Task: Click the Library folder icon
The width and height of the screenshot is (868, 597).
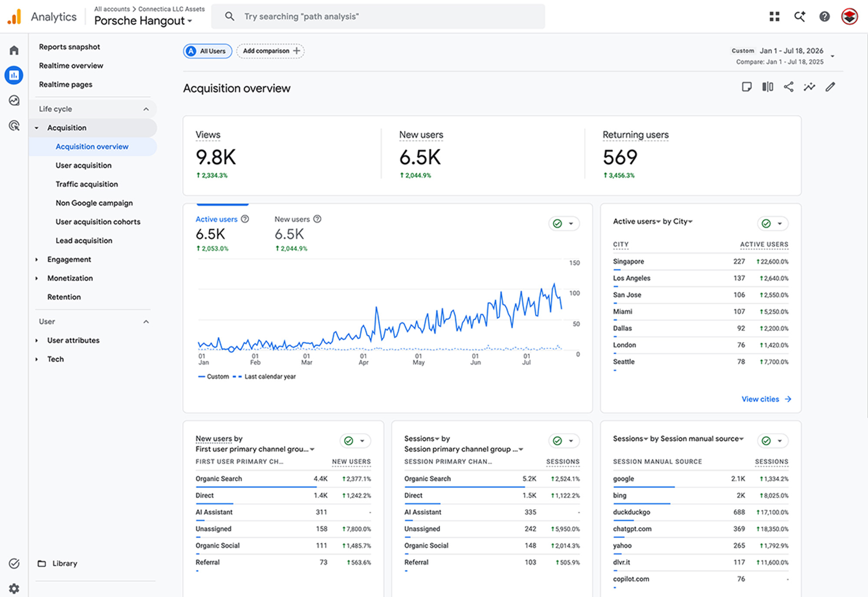Action: (x=42, y=563)
